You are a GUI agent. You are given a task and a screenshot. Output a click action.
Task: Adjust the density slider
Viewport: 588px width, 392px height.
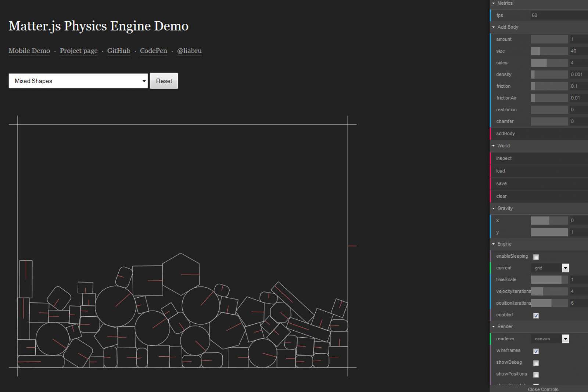pyautogui.click(x=549, y=75)
